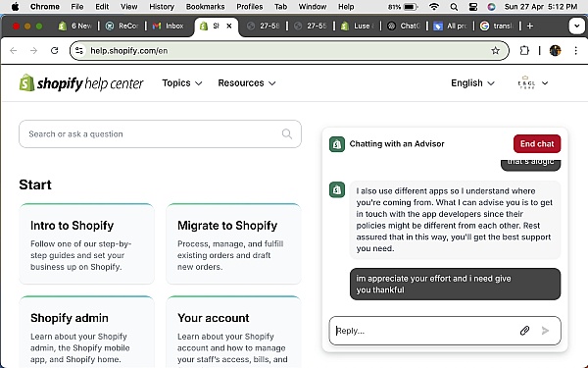588x368 pixels.
Task: Open the Chrome extensions puzzle icon
Action: (524, 51)
